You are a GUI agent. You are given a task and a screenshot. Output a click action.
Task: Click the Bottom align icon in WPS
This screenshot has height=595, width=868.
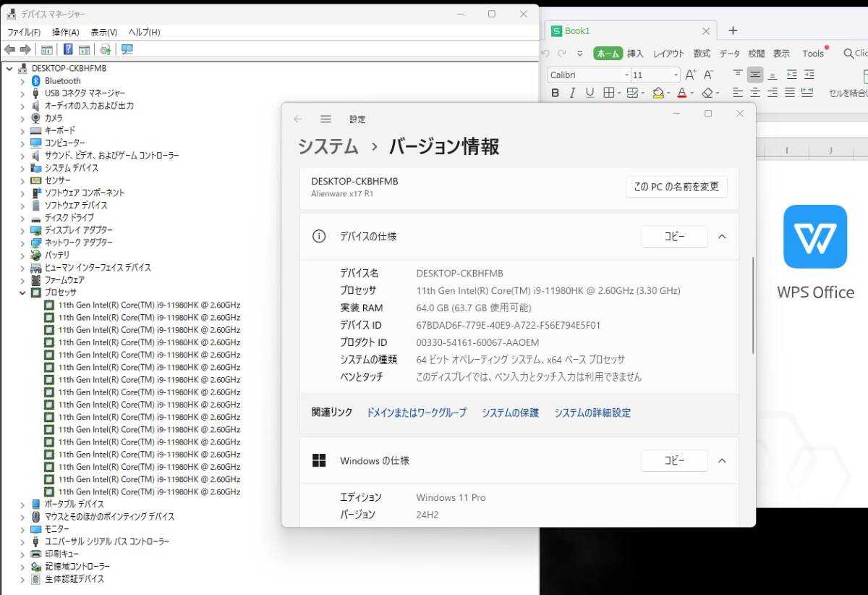[x=773, y=75]
